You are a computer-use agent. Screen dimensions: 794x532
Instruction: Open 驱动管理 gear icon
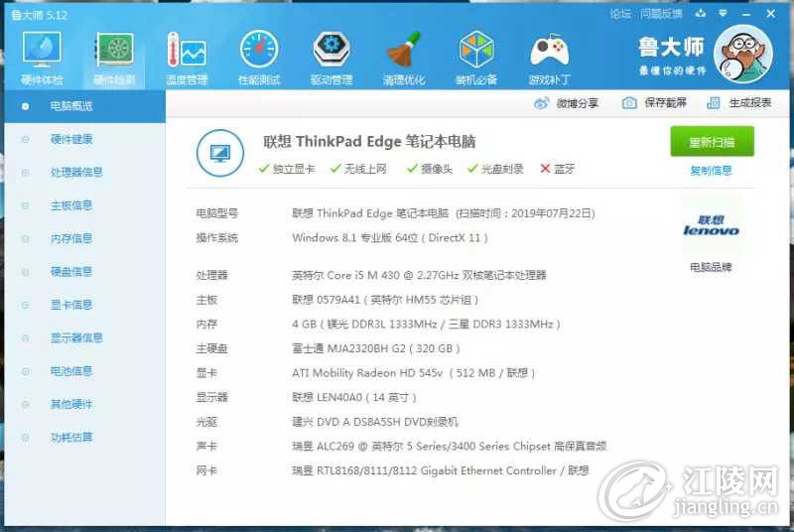[331, 57]
